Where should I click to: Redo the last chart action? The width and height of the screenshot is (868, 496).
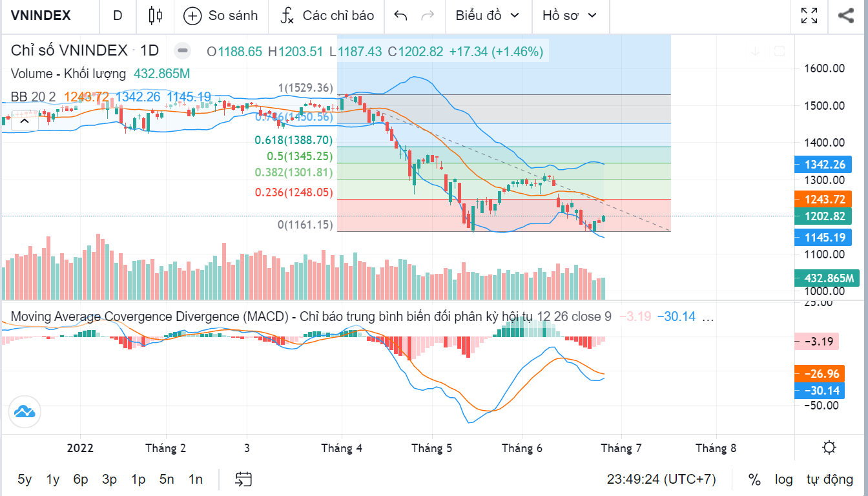(428, 15)
